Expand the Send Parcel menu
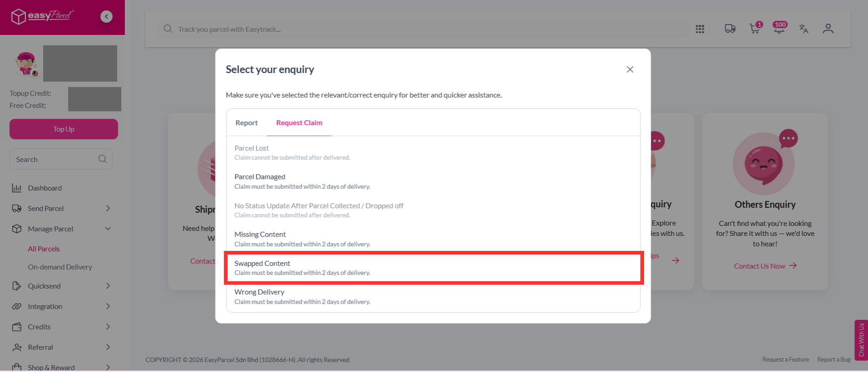 point(108,208)
